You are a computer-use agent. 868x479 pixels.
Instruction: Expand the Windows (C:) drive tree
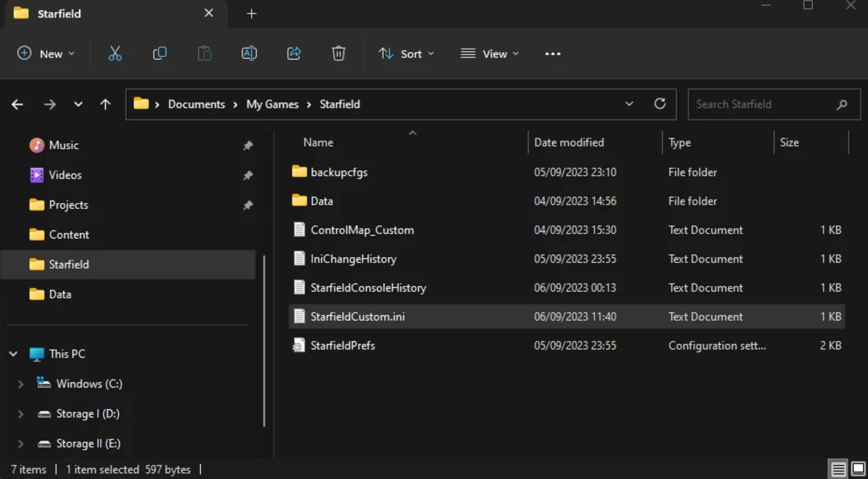pyautogui.click(x=20, y=384)
